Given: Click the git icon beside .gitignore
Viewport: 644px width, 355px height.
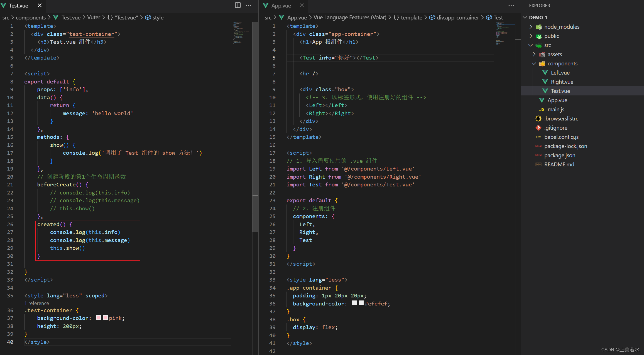Looking at the screenshot, I should coord(538,128).
